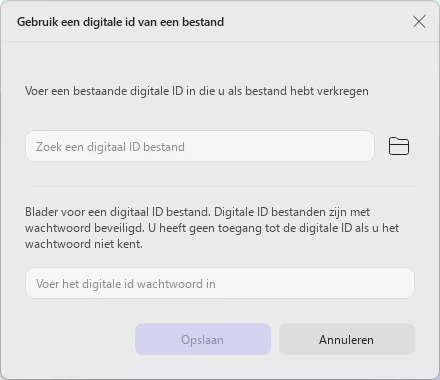The image size is (440, 380).
Task: Choose Annuleren to discard changes
Action: [x=347, y=339]
